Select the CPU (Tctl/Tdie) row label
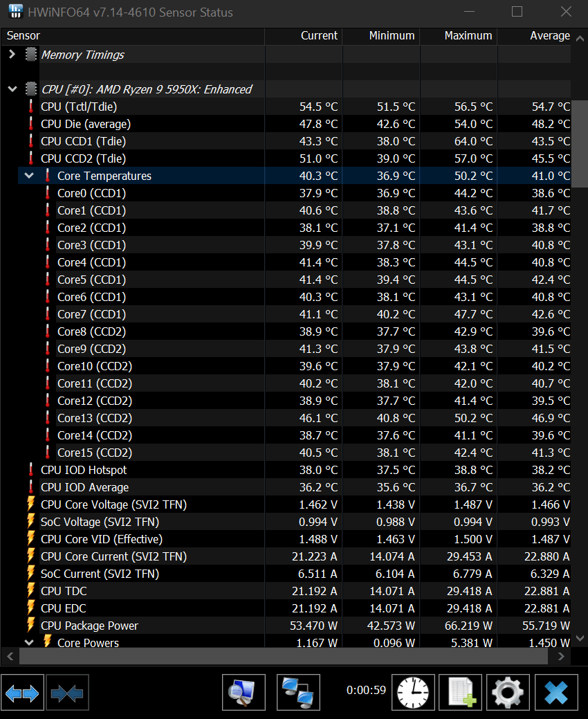This screenshot has height=719, width=588. pyautogui.click(x=79, y=107)
